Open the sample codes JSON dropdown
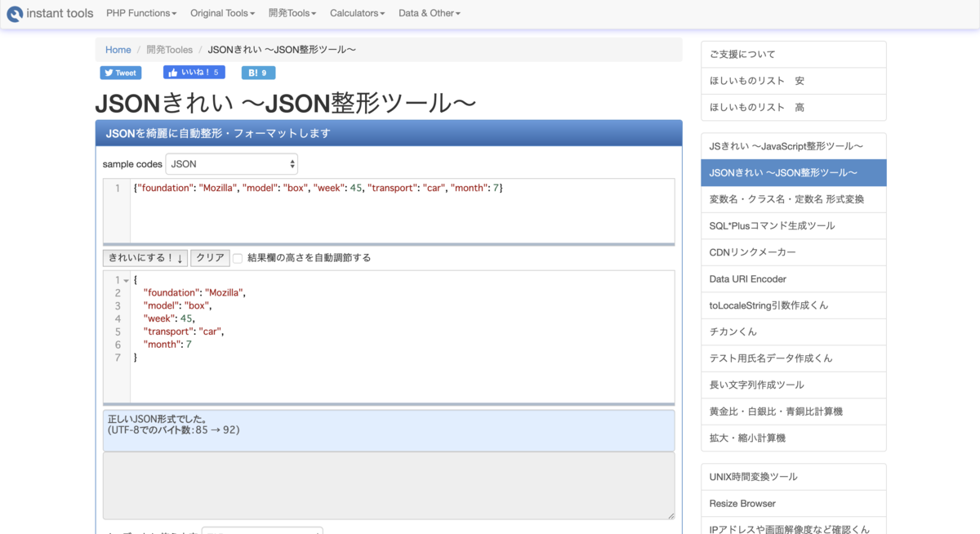Screen dimensions: 980x534 point(231,163)
